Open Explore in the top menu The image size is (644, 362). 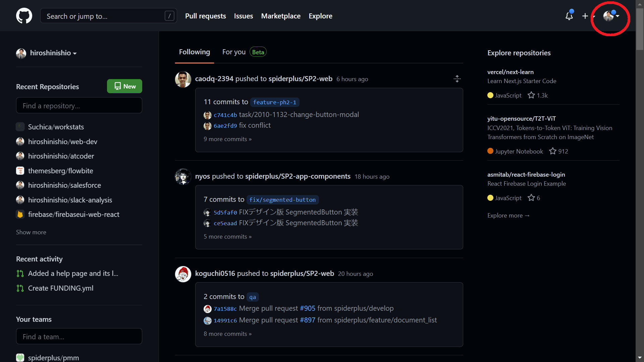[320, 16]
